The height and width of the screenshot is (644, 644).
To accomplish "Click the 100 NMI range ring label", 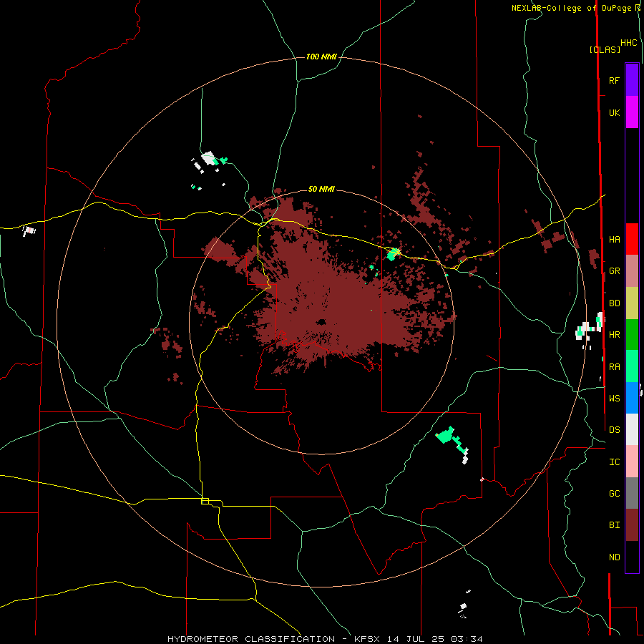I will click(x=321, y=57).
